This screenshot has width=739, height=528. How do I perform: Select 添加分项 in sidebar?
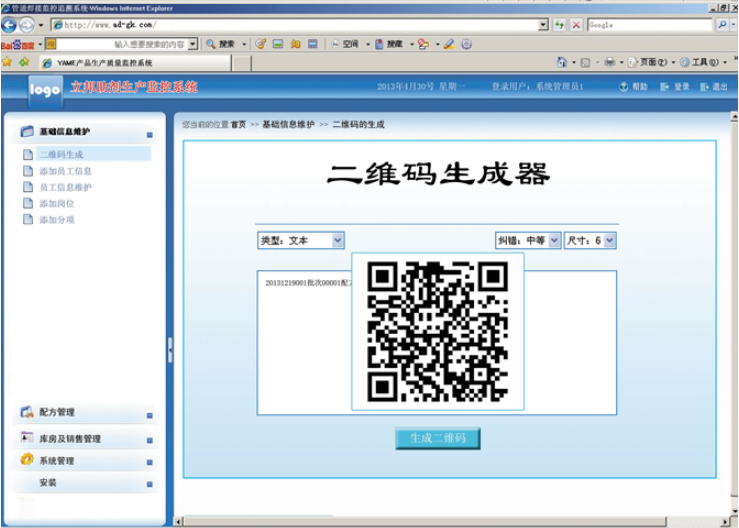pyautogui.click(x=57, y=220)
